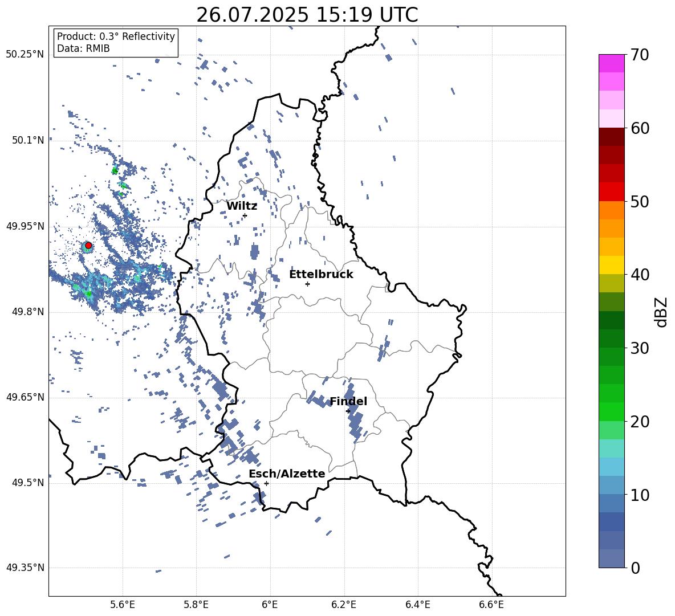Screen dimensions: 675x616
Task: Click the 49.5°N latitude label
Action: 28,483
